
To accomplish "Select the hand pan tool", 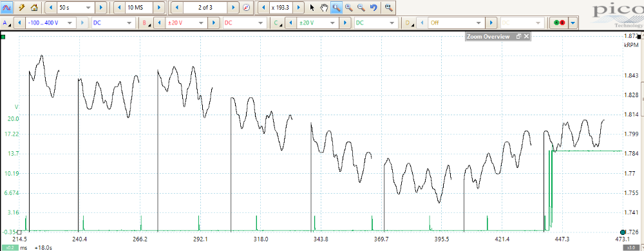I will click(x=325, y=7).
